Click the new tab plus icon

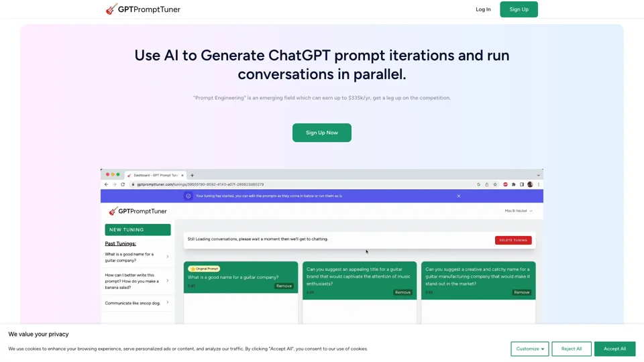click(x=193, y=175)
